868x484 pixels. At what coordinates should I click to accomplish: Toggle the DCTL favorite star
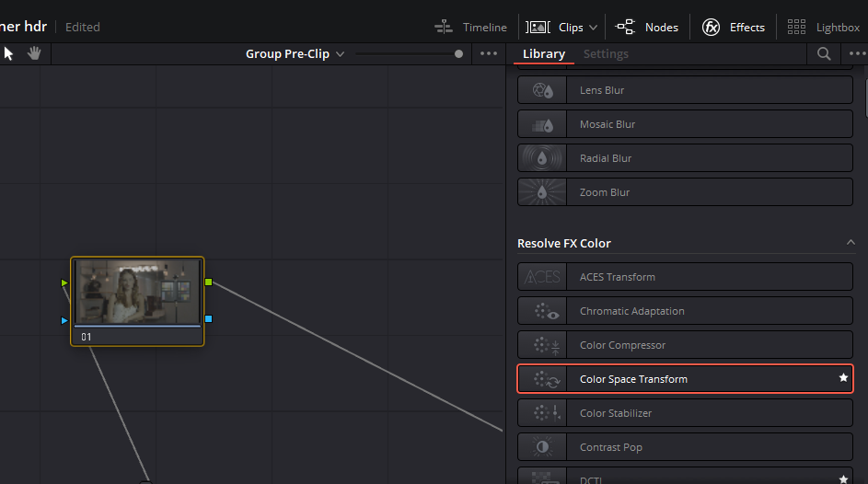click(x=843, y=479)
